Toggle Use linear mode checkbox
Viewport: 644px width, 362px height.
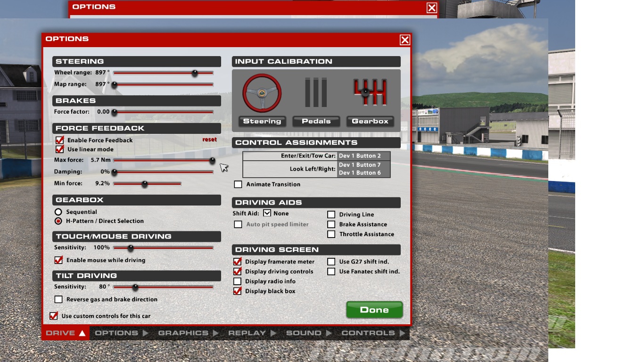pos(59,149)
